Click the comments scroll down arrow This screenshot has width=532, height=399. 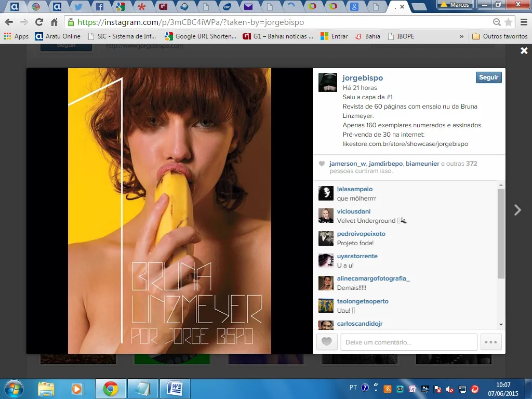pos(501,325)
